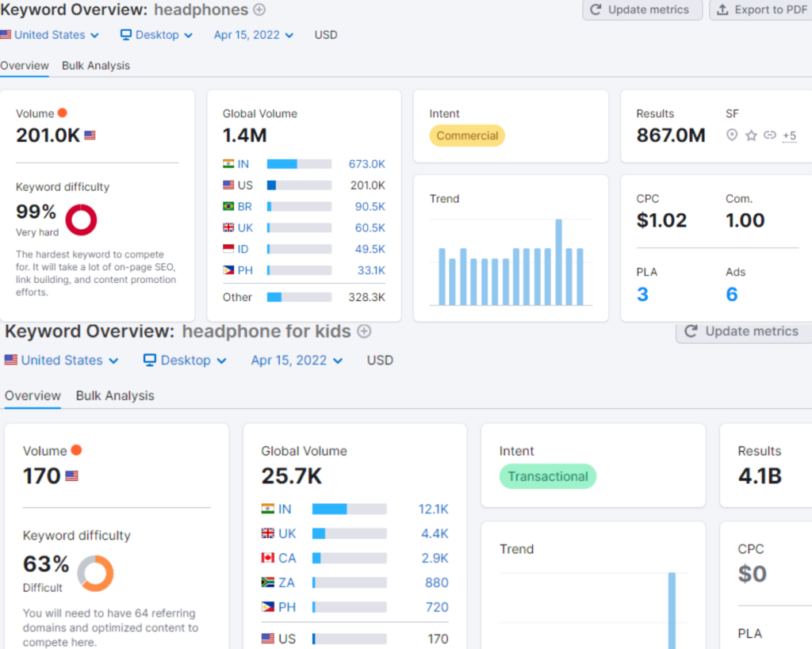
Task: Click the plus icon beside headphones keyword
Action: (x=259, y=10)
